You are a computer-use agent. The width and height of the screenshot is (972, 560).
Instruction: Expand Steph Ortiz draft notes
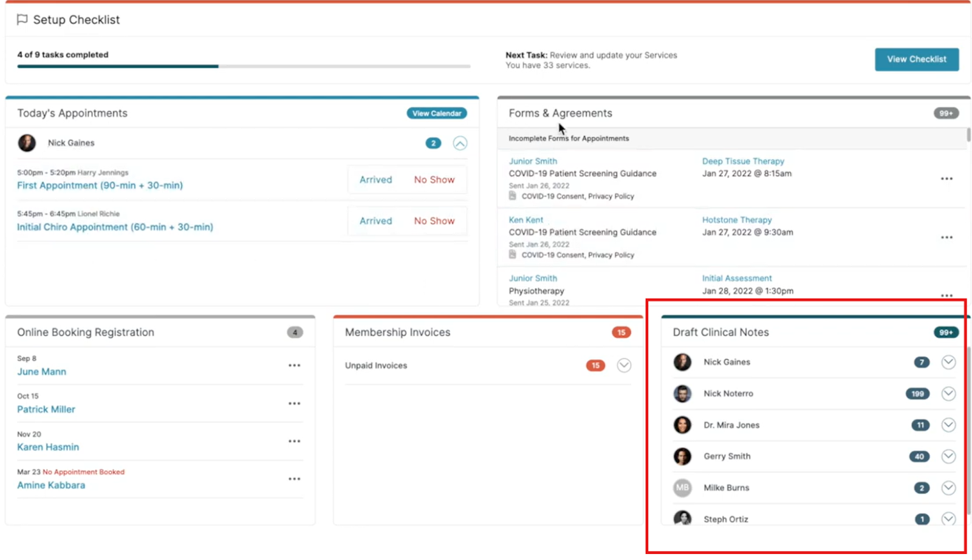[948, 519]
